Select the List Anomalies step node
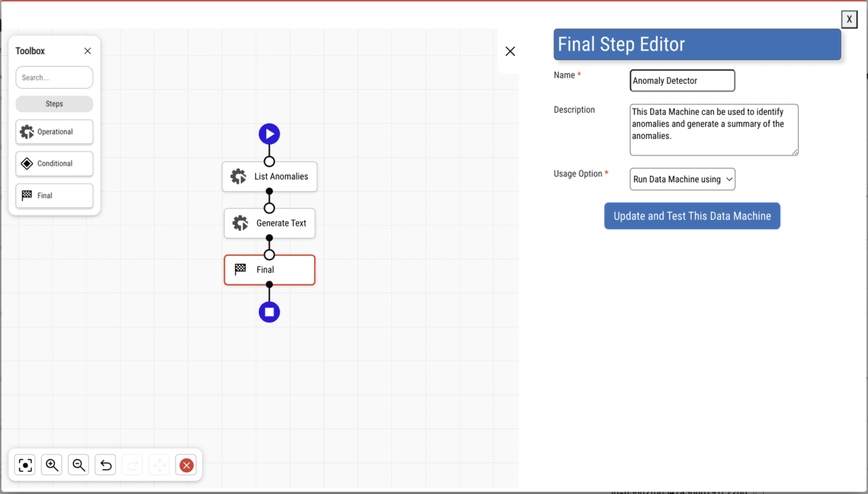The height and width of the screenshot is (494, 868). coord(270,176)
